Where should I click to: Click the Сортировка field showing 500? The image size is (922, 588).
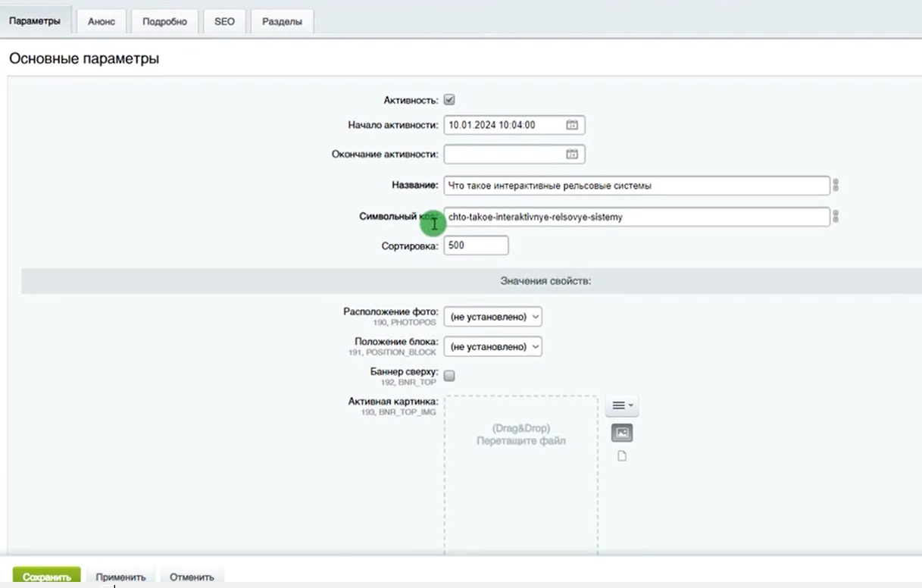476,246
